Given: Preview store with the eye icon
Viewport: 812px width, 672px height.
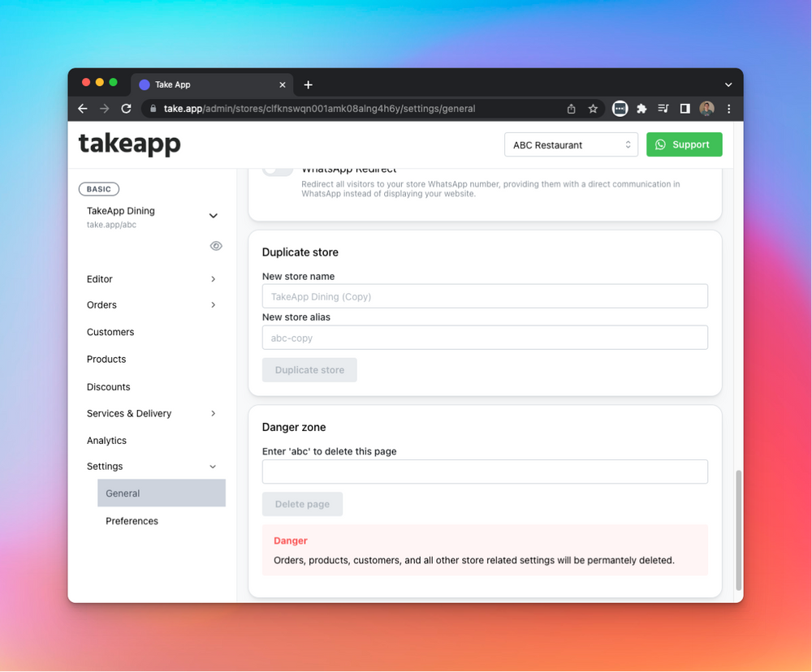Looking at the screenshot, I should [x=216, y=246].
